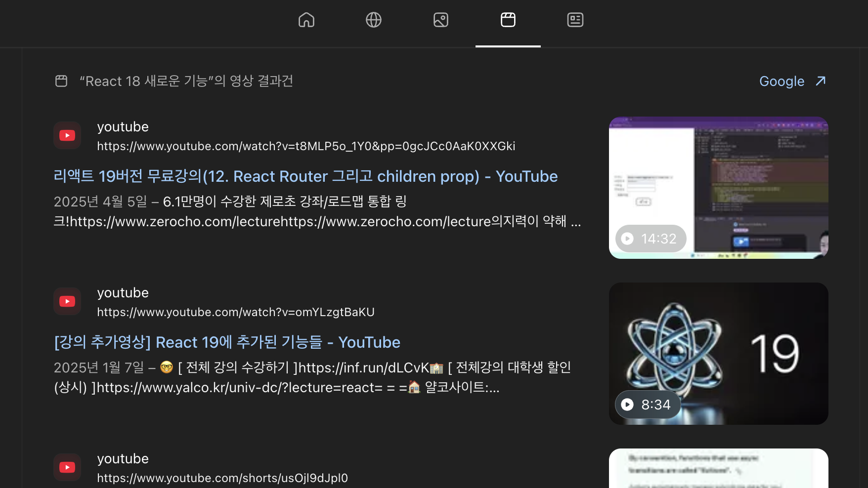Click the 2025년 1월 7일 result description

312,377
